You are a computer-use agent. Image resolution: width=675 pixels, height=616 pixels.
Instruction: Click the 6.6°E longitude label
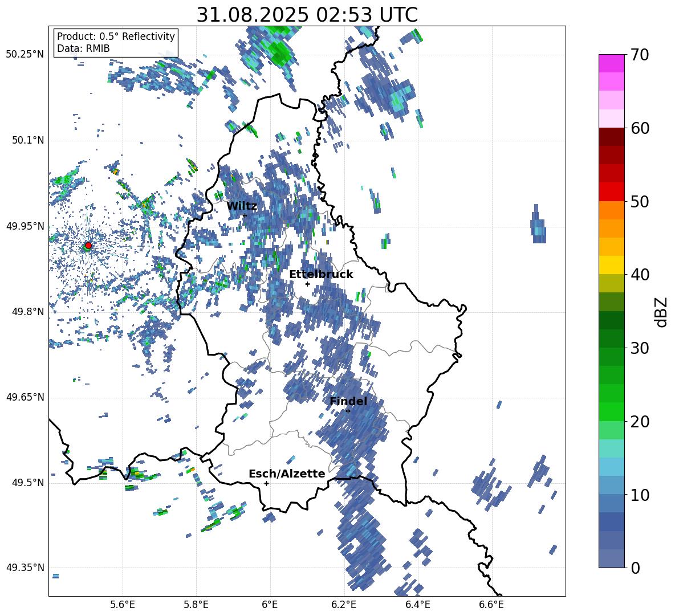pyautogui.click(x=491, y=605)
